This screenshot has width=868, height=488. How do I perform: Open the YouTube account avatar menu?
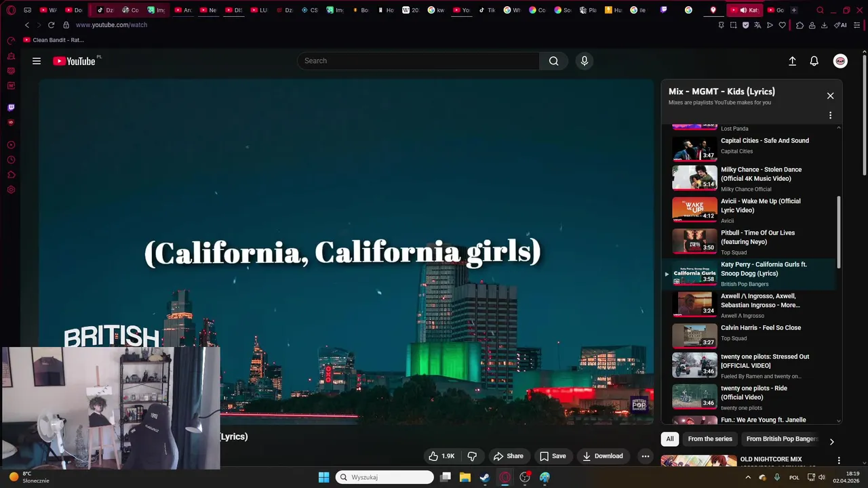pos(840,61)
